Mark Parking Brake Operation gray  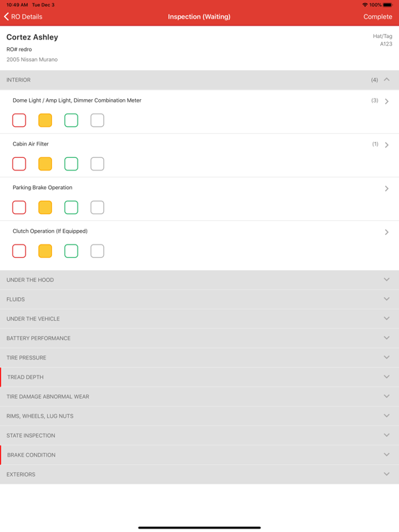98,207
